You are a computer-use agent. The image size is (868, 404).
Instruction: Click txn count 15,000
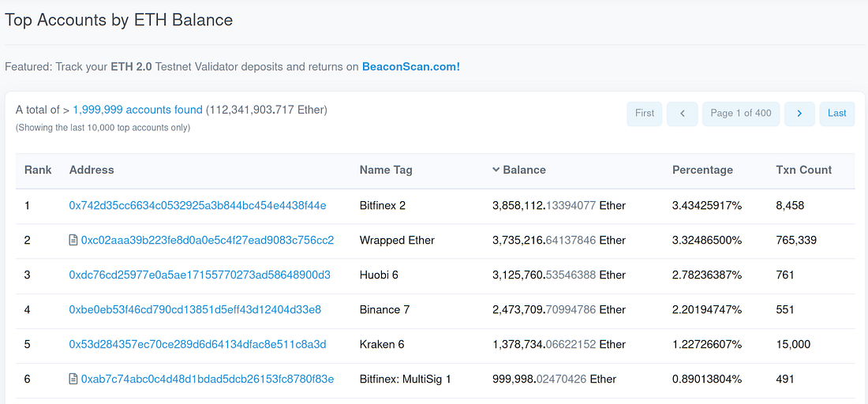point(793,344)
